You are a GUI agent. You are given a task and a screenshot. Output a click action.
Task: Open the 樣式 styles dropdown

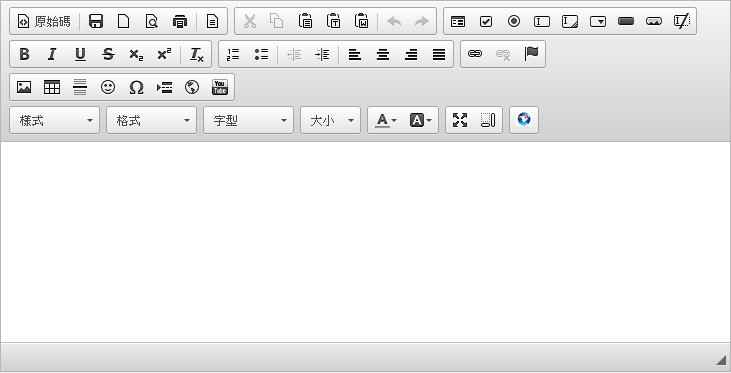pos(55,120)
